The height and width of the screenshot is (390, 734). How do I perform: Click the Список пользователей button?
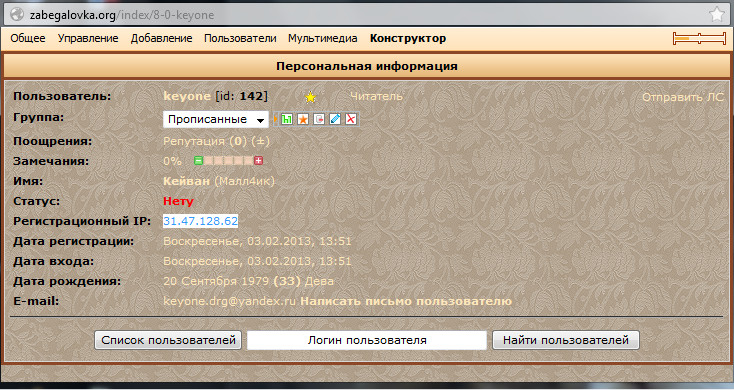[x=168, y=340]
